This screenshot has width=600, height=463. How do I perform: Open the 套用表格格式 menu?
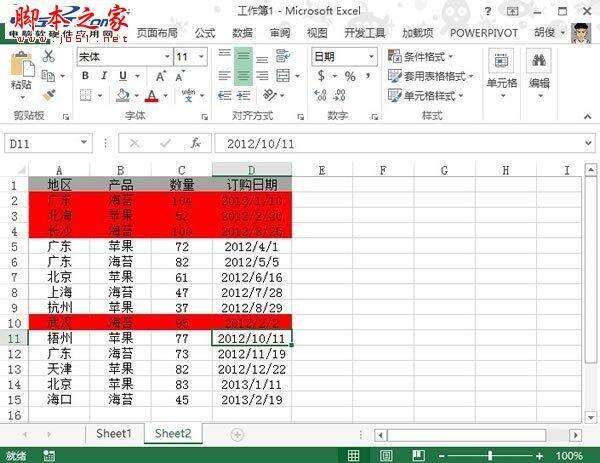click(x=431, y=76)
